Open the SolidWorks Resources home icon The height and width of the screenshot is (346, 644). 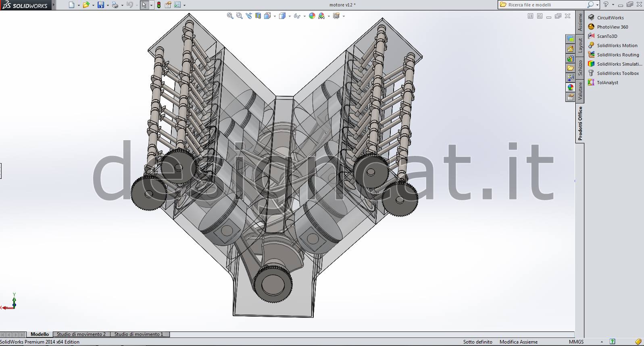tap(570, 49)
